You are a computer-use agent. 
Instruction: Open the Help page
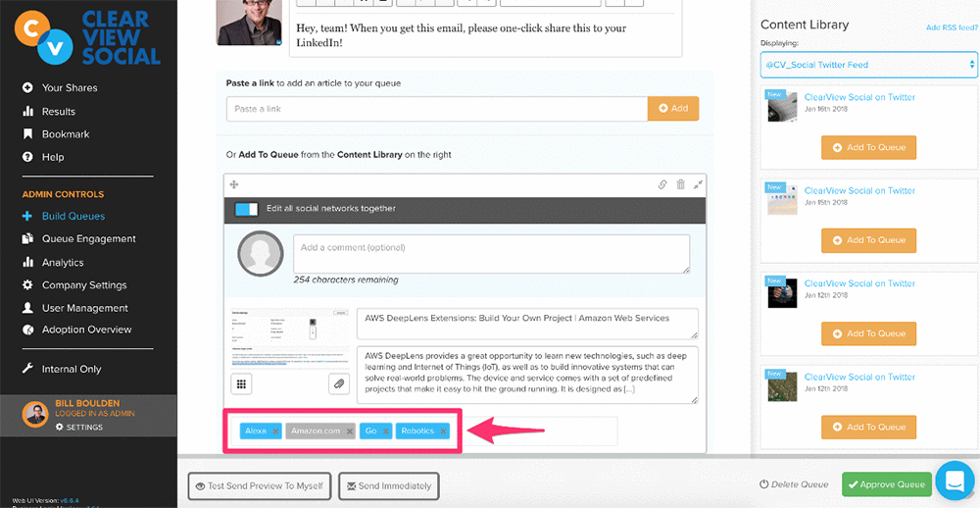53,157
